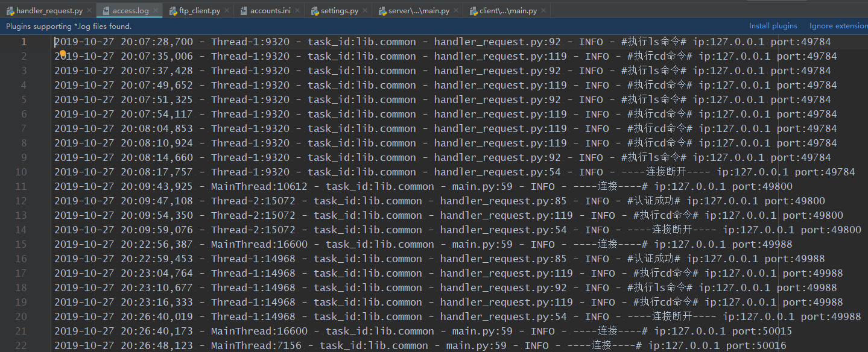Click the log file icon on access.log tab
The width and height of the screenshot is (868, 352).
(x=106, y=11)
